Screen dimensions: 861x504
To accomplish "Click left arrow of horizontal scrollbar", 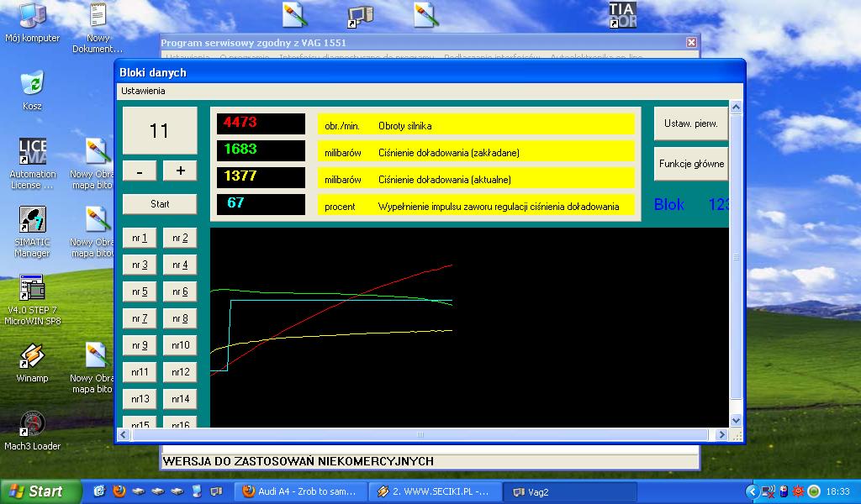I will click(124, 435).
